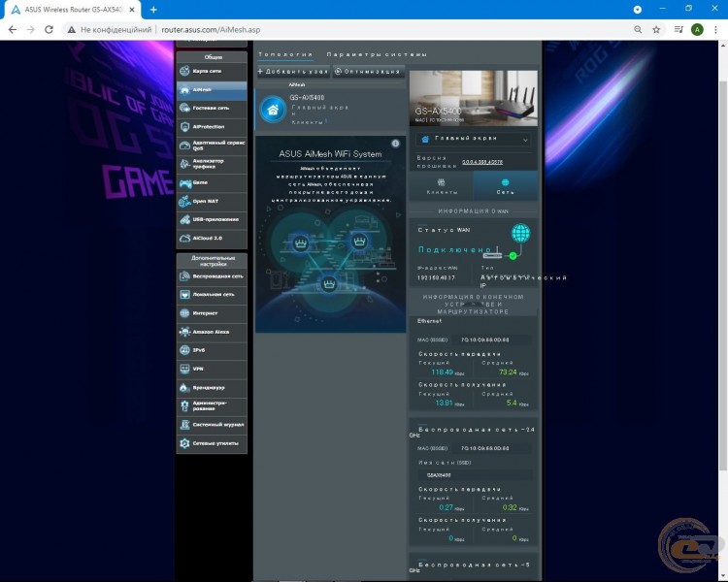This screenshot has width=728, height=582.
Task: Click Оптимизация button
Action: coord(369,72)
